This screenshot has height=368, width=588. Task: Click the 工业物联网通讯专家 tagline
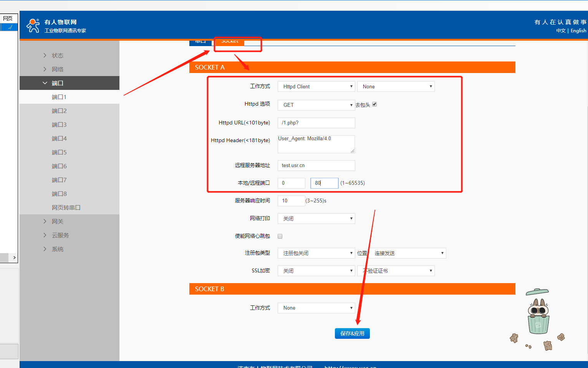(65, 31)
